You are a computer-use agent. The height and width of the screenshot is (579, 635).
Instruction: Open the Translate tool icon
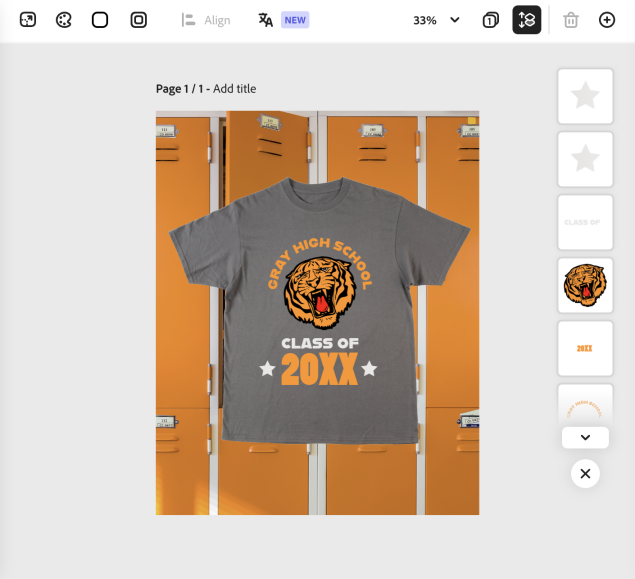point(265,20)
